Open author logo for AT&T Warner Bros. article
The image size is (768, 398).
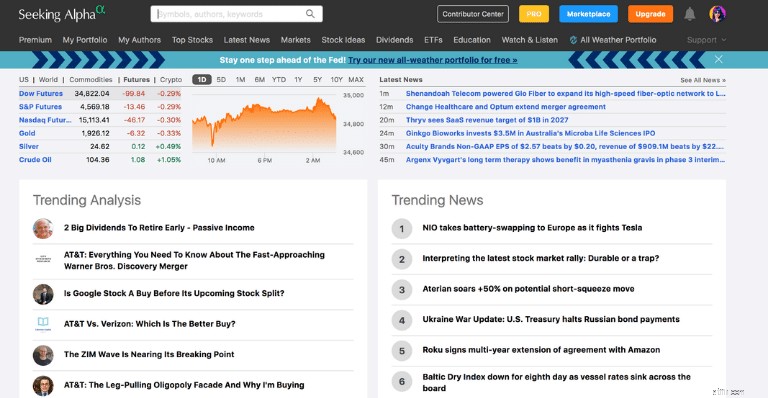(x=43, y=259)
